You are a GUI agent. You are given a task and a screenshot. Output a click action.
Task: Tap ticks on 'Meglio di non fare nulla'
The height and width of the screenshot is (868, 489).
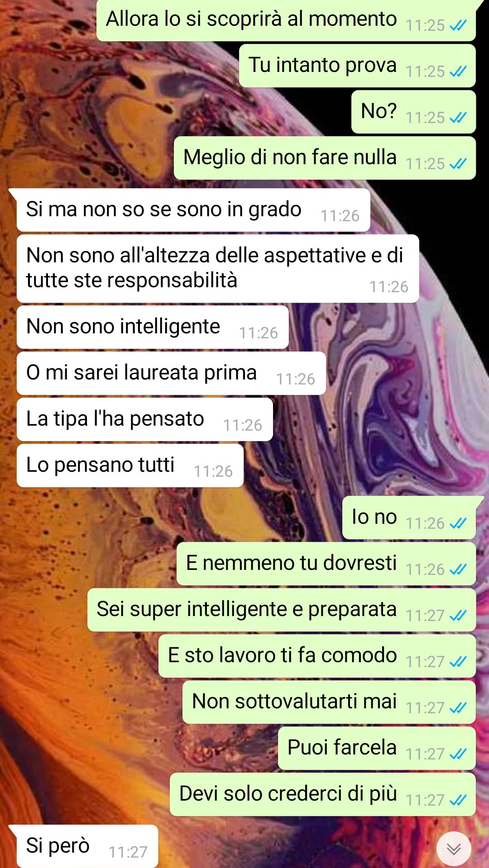click(458, 164)
